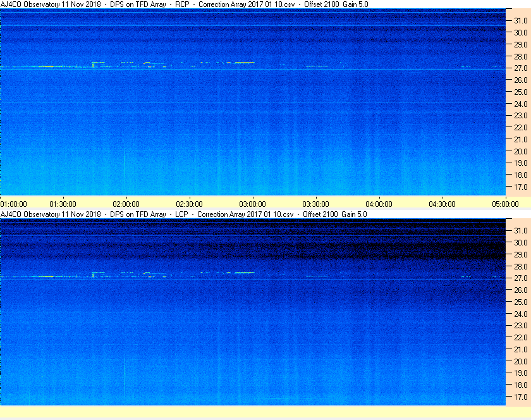Click the 17.0 frequency label in RCP panel
The image size is (531, 420).
coord(521,187)
